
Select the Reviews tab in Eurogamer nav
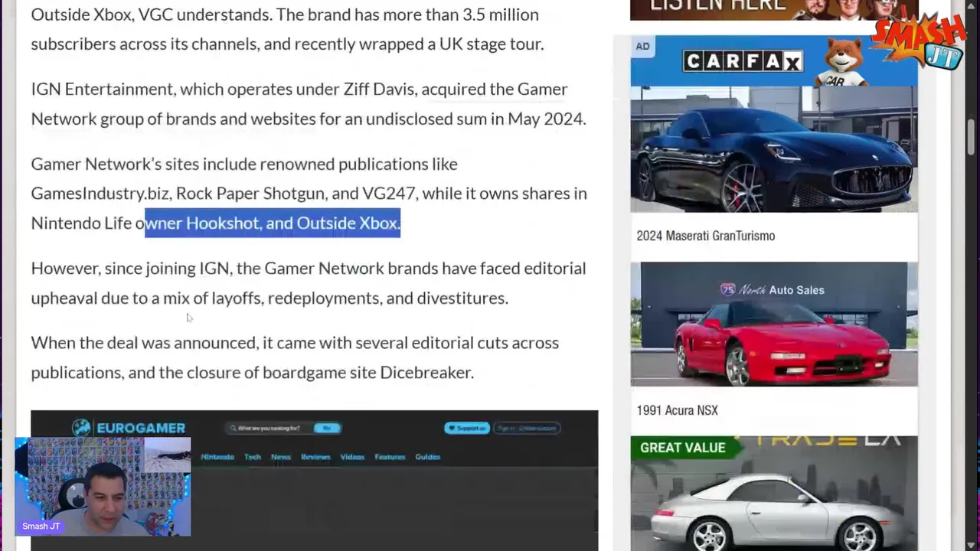[315, 457]
